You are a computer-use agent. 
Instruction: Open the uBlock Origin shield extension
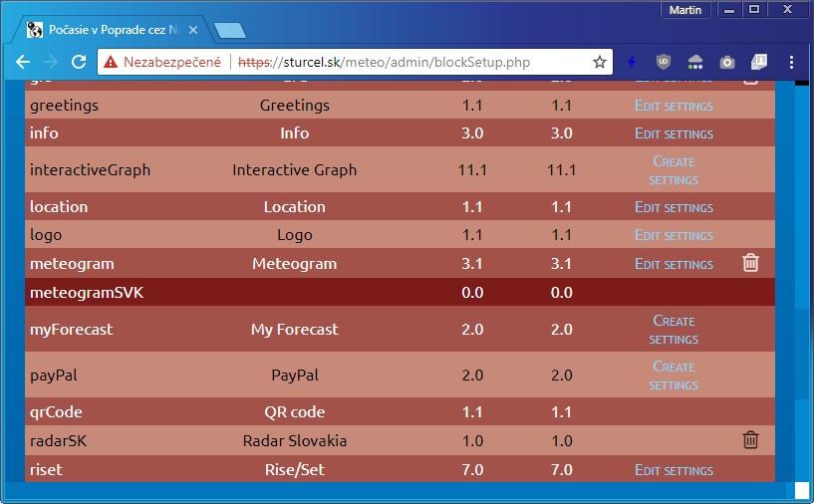tap(663, 63)
